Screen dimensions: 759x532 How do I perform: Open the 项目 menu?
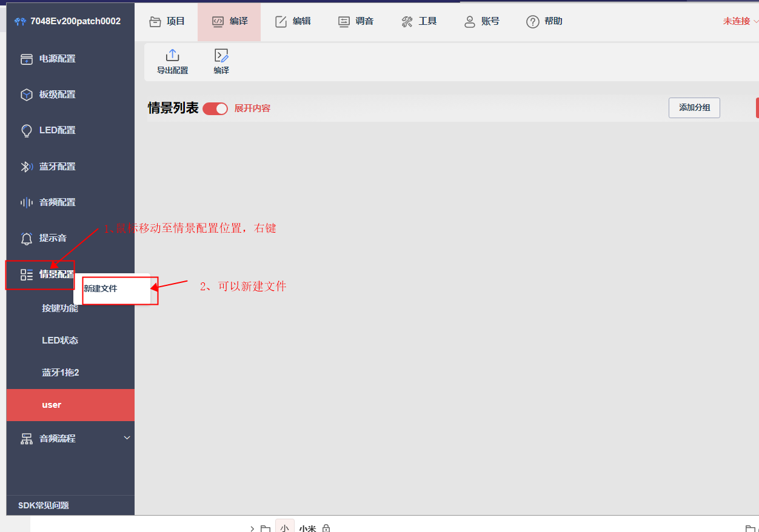167,21
